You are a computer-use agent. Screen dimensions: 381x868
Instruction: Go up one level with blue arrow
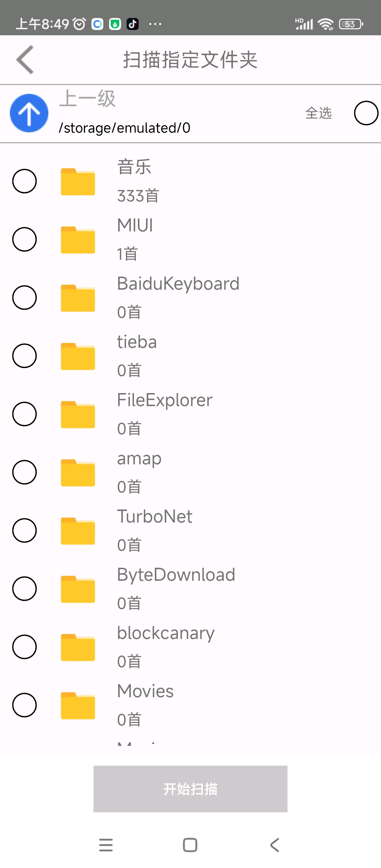(29, 113)
